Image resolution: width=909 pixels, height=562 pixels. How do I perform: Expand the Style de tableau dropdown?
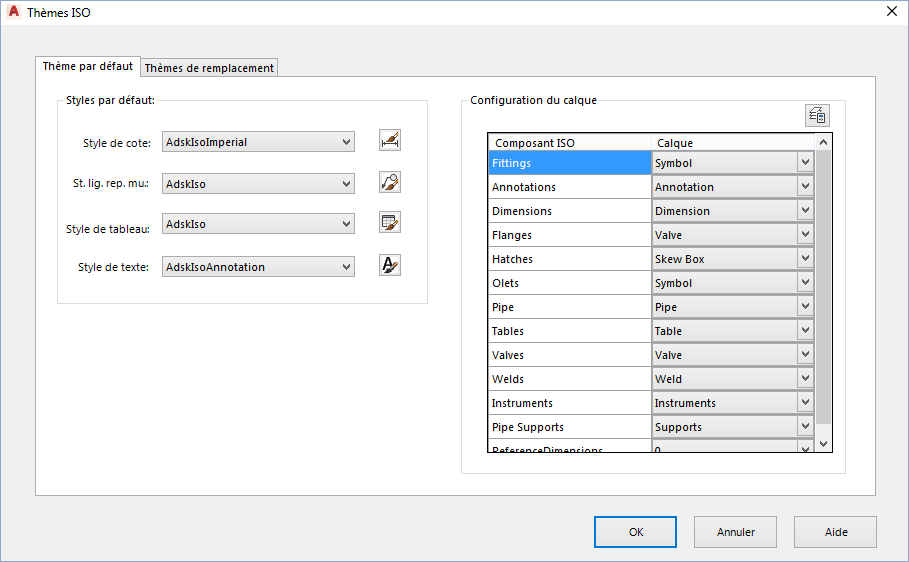coord(346,224)
